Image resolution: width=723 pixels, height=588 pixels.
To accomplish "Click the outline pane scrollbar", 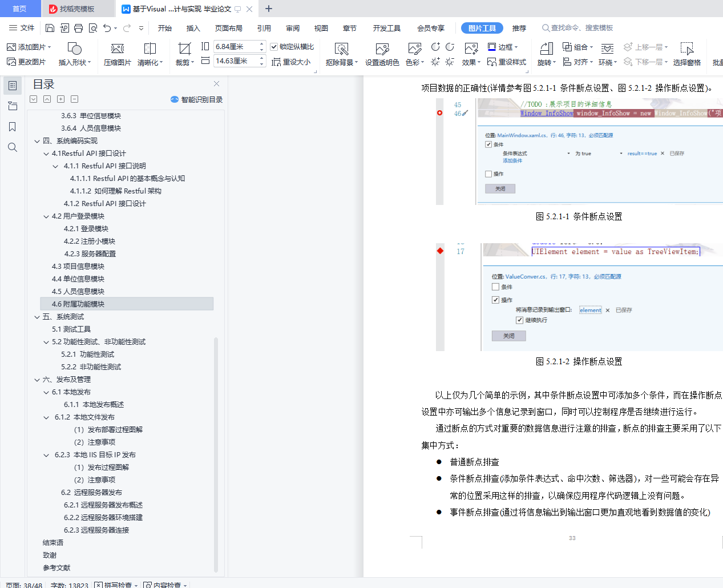I will tap(216, 454).
